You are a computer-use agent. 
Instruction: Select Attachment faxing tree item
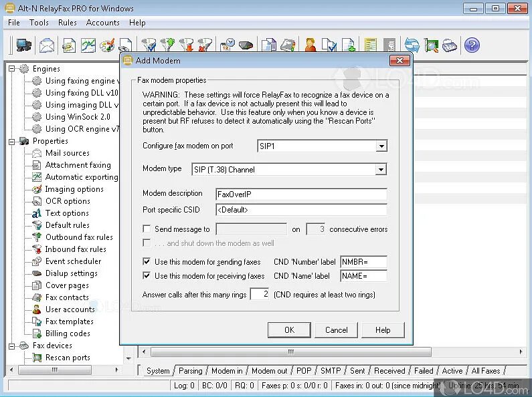[x=78, y=165]
